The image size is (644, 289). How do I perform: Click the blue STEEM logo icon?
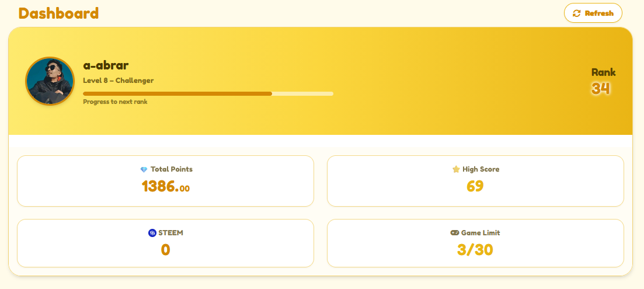point(152,233)
